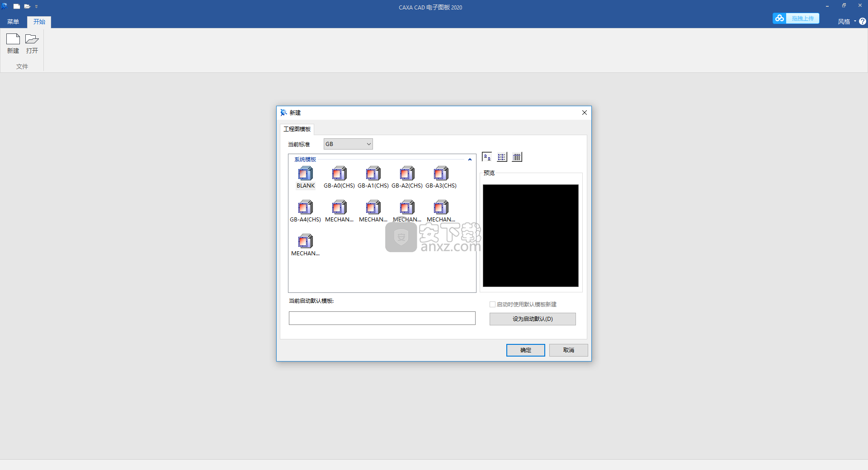Restore down the CAXA main window
This screenshot has height=470, width=868.
point(844,5)
